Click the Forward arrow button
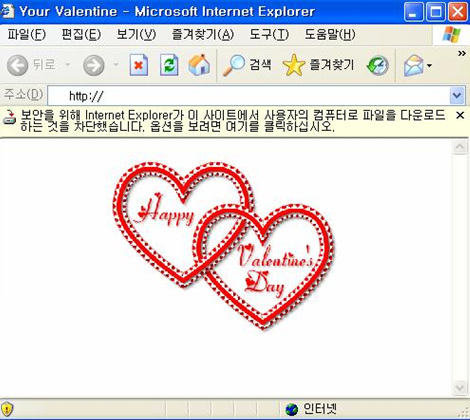This screenshot has width=470, height=420. (x=94, y=65)
